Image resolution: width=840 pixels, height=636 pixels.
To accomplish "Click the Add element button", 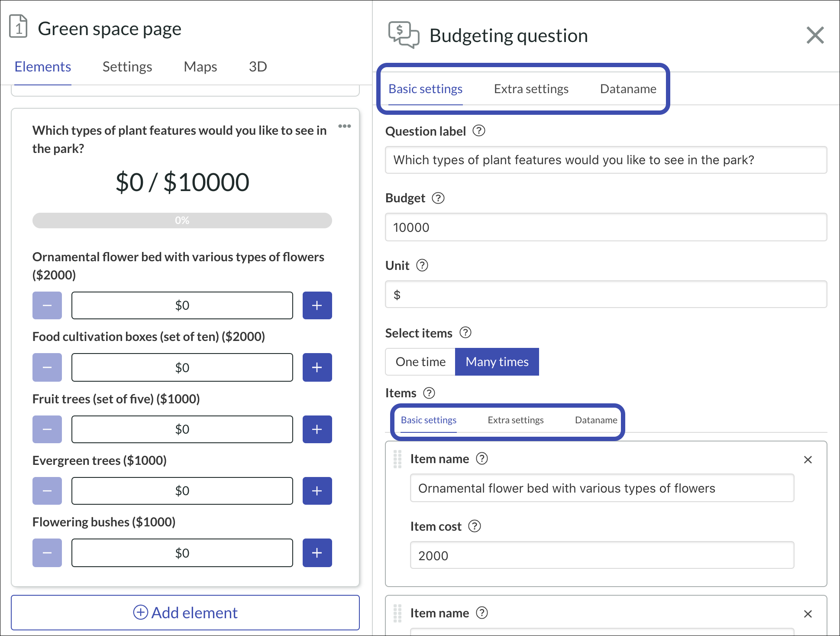I will click(x=185, y=613).
